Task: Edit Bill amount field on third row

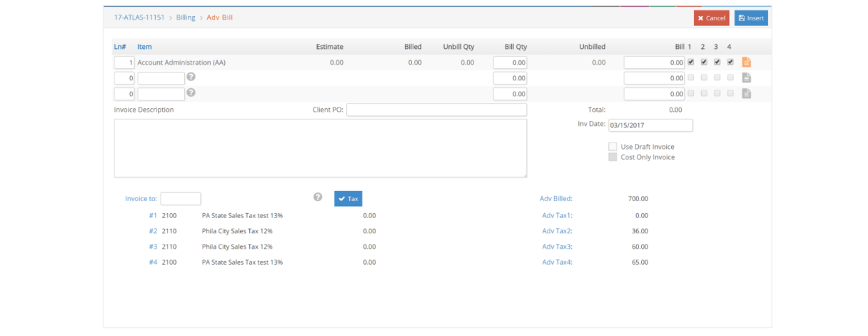Action: point(654,93)
